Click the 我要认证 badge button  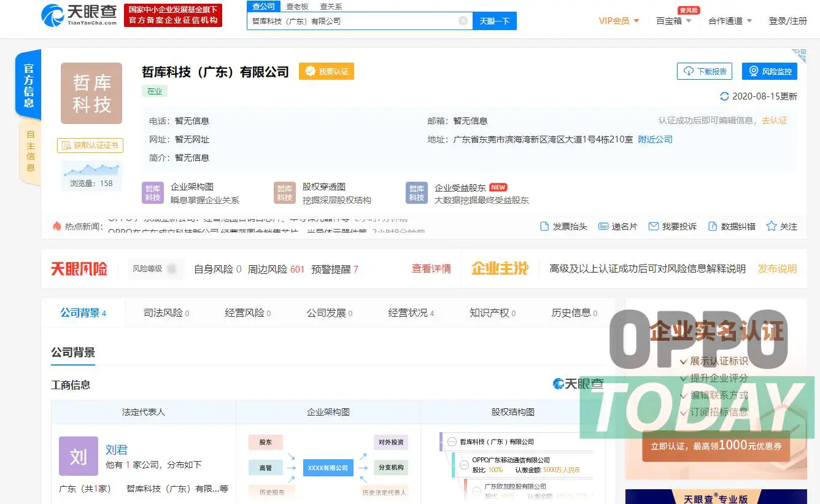coord(327,72)
